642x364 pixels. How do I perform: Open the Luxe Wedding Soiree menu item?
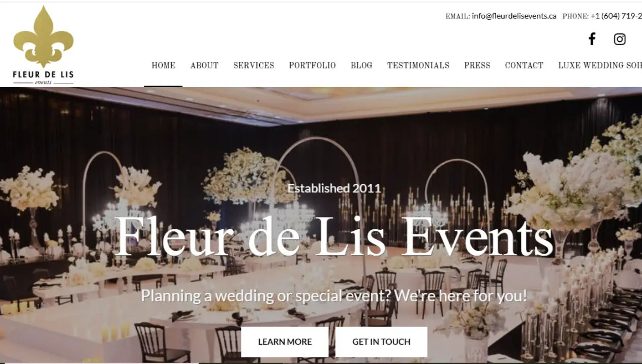600,65
